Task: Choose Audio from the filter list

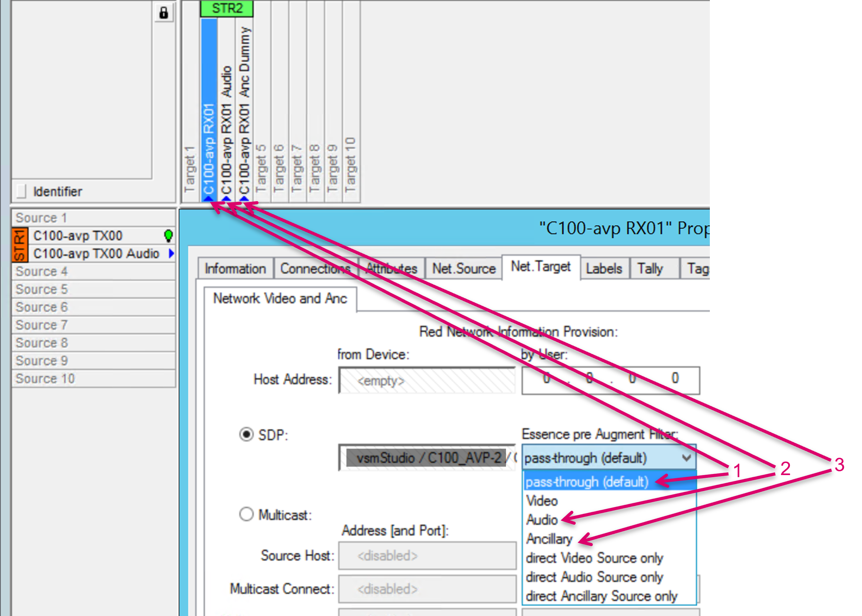Action: [x=542, y=520]
